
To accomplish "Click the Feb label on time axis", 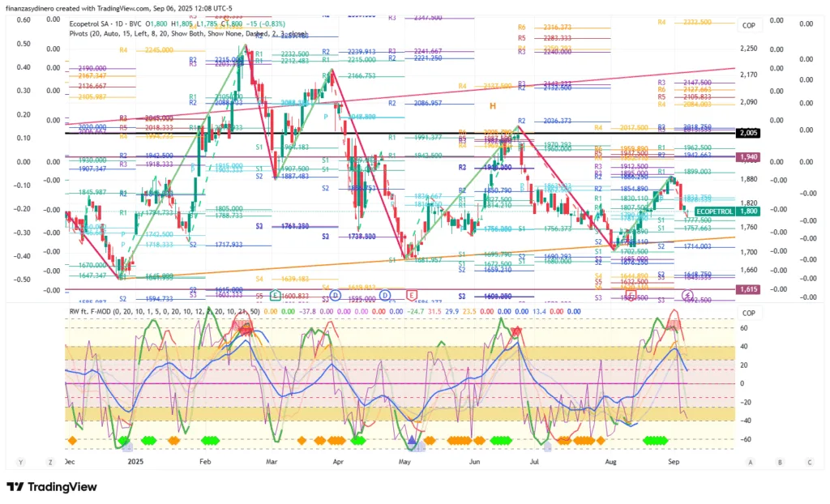I will pos(205,462).
